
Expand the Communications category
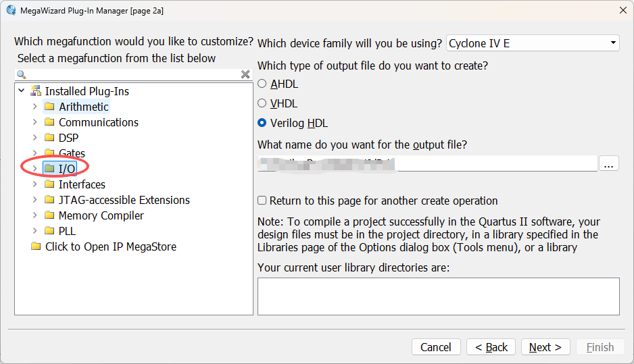[34, 122]
